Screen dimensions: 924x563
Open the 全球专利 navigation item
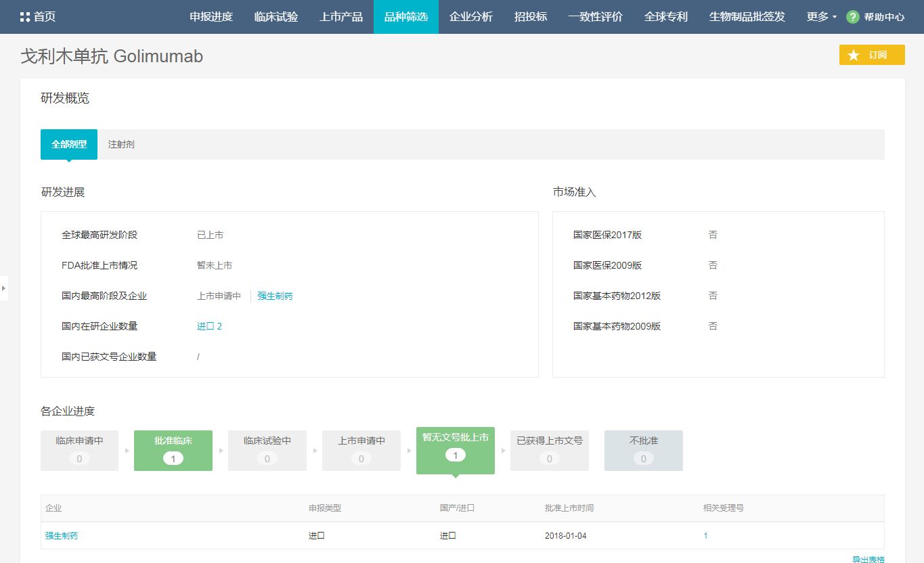(666, 17)
